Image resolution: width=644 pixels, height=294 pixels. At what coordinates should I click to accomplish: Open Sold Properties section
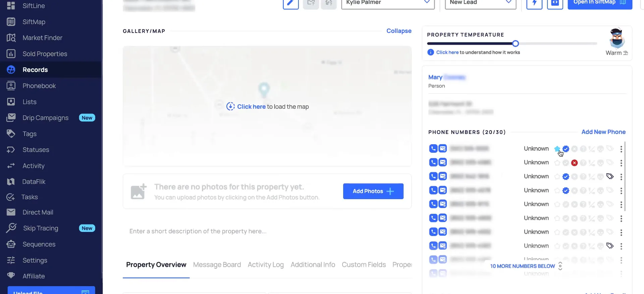click(45, 54)
